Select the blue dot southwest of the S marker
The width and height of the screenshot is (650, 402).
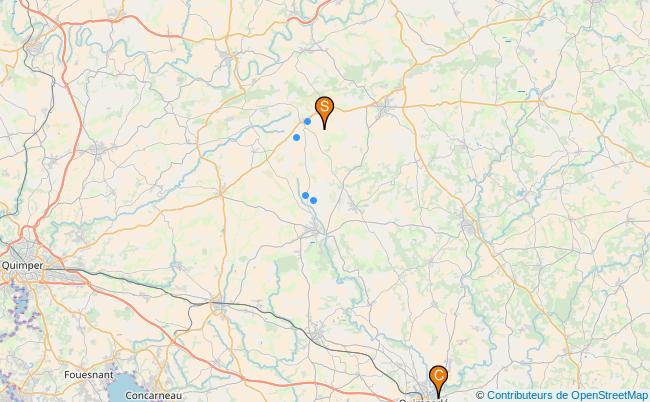click(x=296, y=137)
